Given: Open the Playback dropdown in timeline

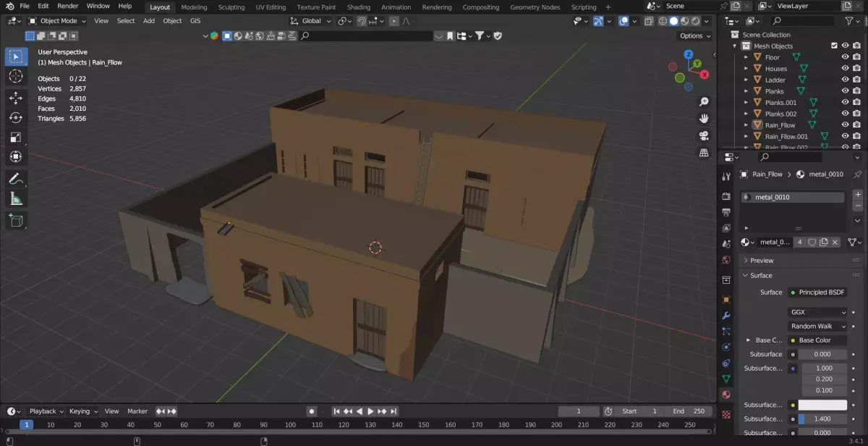Looking at the screenshot, I should [46, 411].
